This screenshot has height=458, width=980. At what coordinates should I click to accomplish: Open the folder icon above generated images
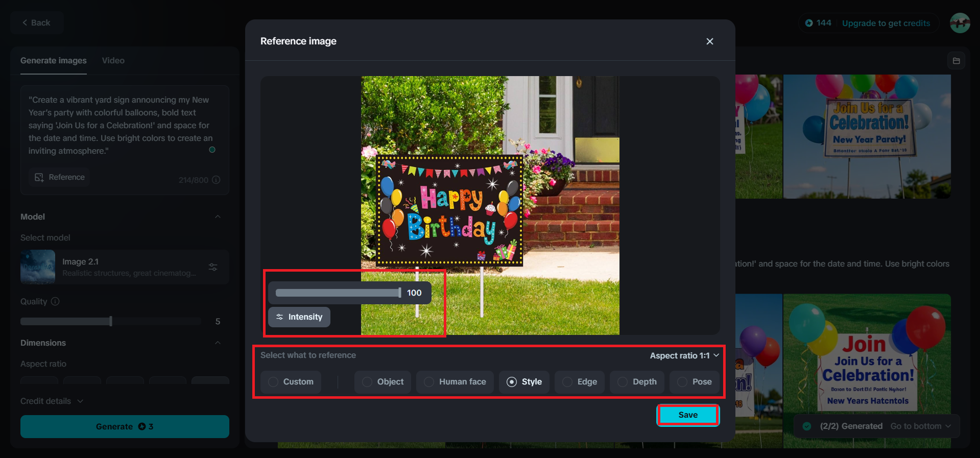[957, 61]
